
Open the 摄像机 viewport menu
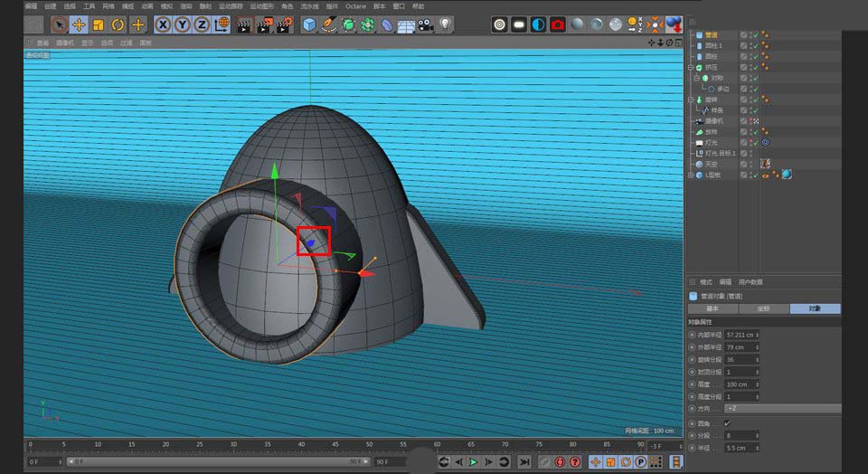click(65, 43)
